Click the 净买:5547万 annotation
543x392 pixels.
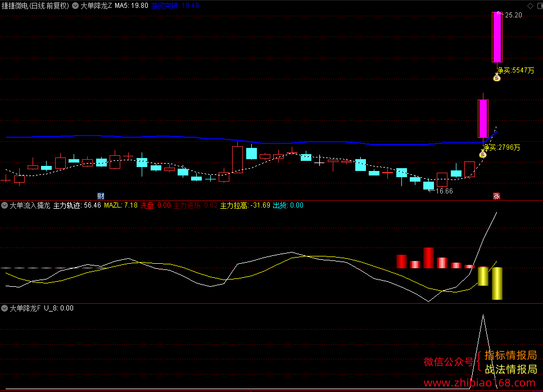(515, 70)
